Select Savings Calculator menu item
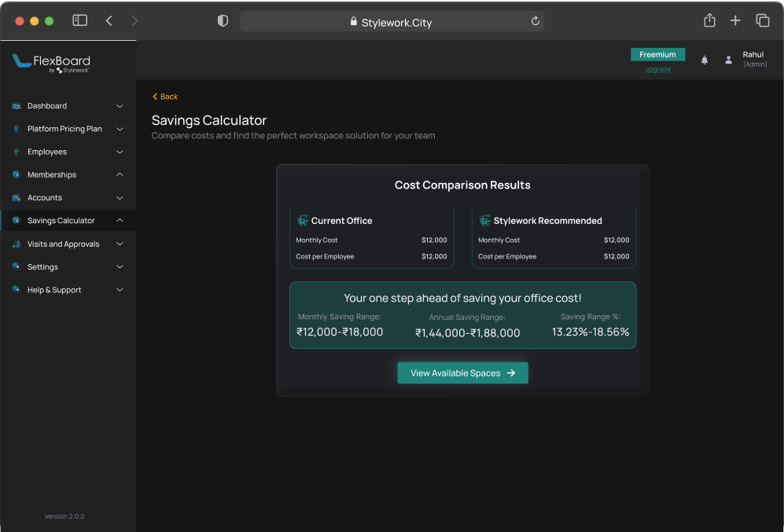The width and height of the screenshot is (784, 532). coord(68,221)
